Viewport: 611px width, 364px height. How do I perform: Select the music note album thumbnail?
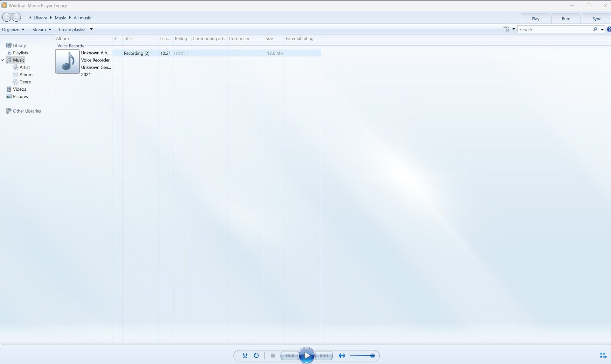coord(67,61)
